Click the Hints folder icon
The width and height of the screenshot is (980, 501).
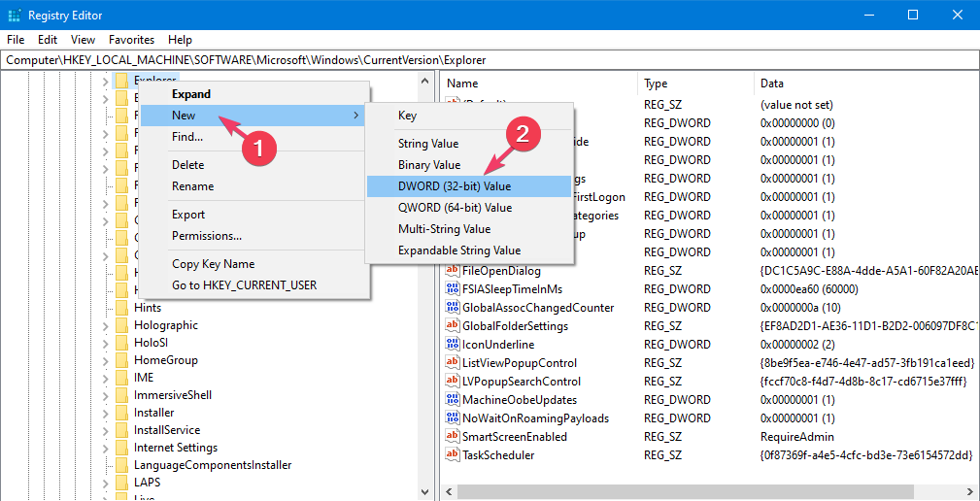121,308
